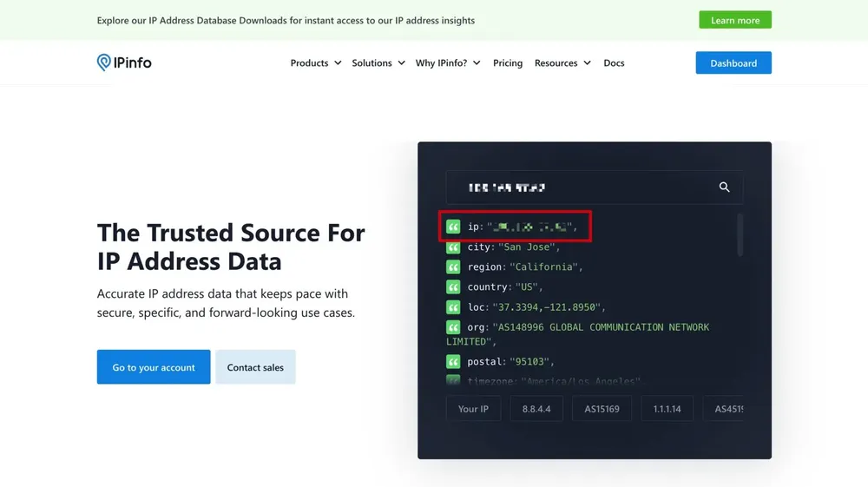Expand the Why IPinfo? menu
Image resolution: width=868 pixels, height=487 pixels.
[x=447, y=63]
